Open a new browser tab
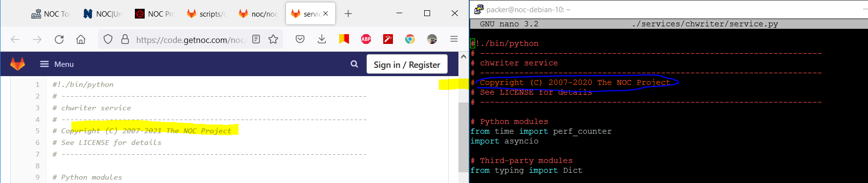Screen dimensions: 868x183 point(348,14)
